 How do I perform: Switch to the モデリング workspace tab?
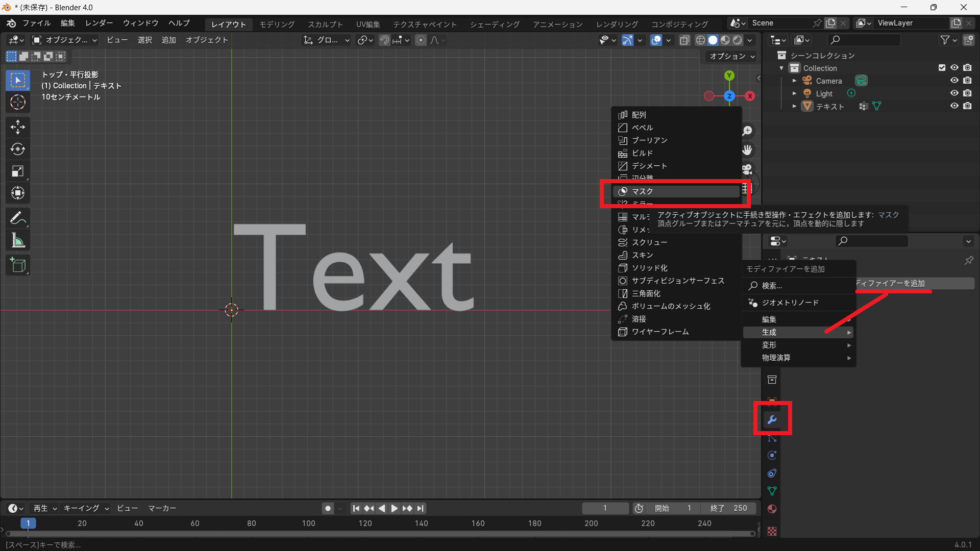277,24
